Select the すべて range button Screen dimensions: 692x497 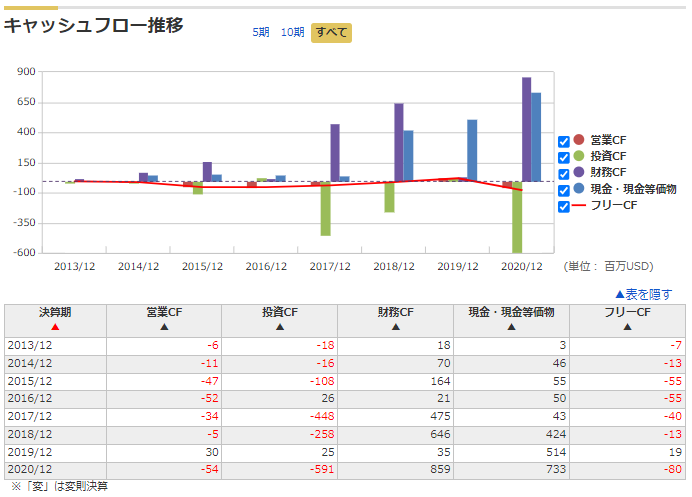[331, 33]
